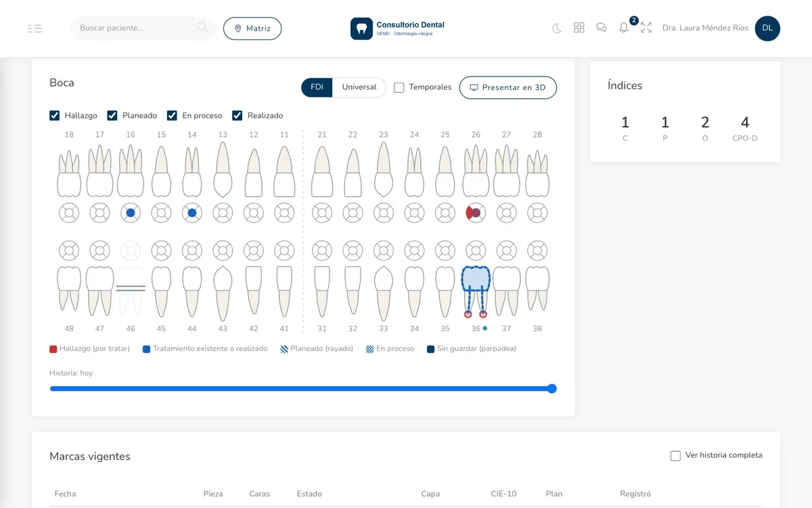Click the CPO-D index value 4

745,123
